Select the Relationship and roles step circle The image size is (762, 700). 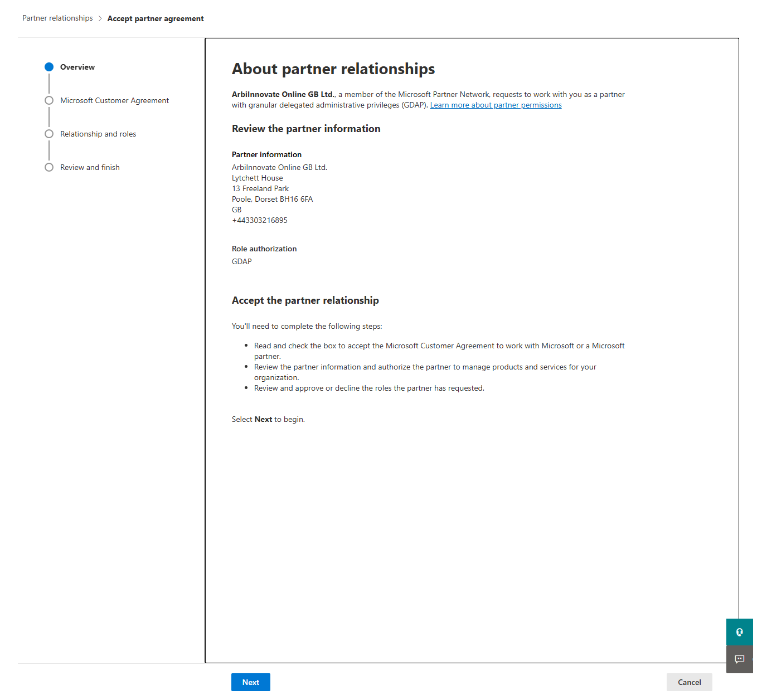click(49, 134)
